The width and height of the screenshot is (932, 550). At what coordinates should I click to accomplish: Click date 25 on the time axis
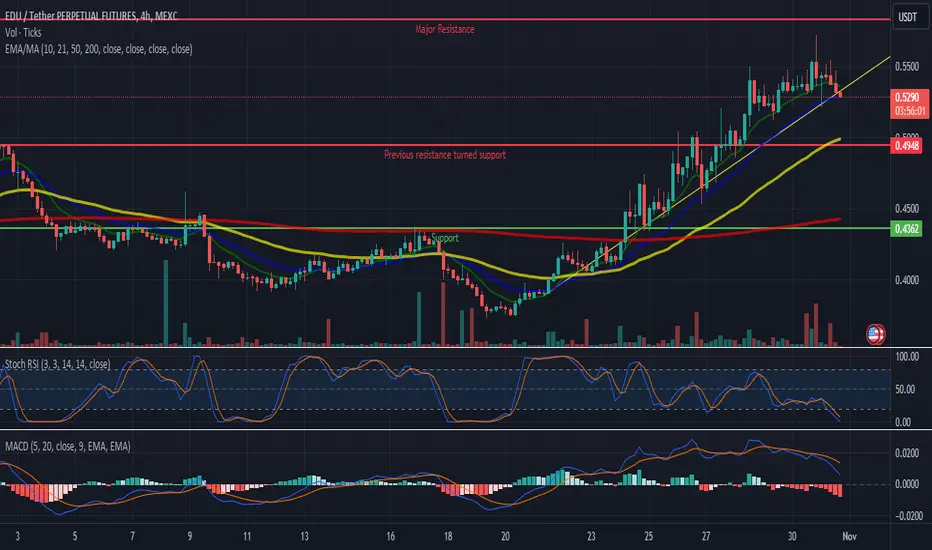pos(648,536)
